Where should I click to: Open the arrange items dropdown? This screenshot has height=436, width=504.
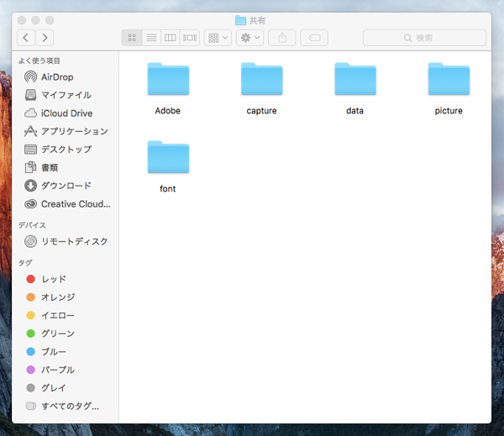[218, 38]
